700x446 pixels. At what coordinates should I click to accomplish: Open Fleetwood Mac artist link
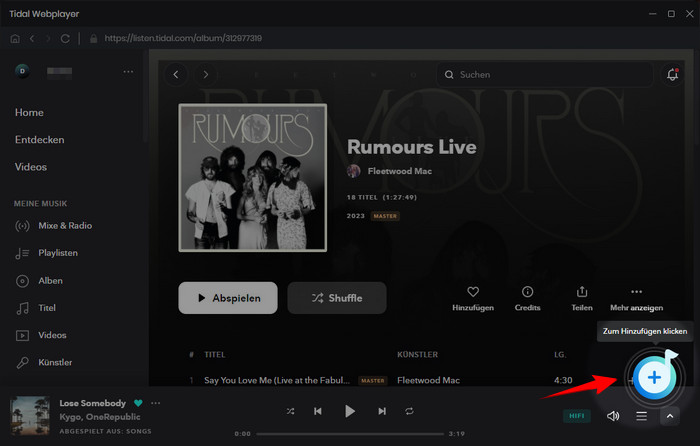(400, 171)
